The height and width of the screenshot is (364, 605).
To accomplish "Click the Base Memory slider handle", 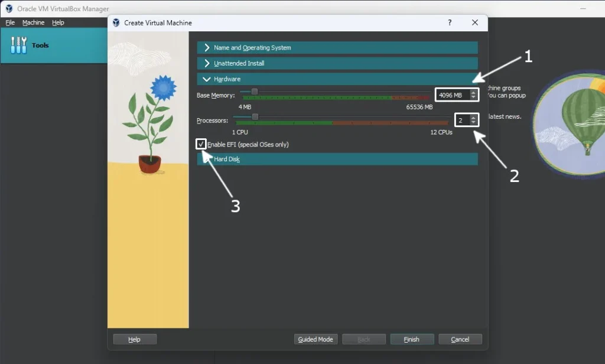I will [x=254, y=92].
